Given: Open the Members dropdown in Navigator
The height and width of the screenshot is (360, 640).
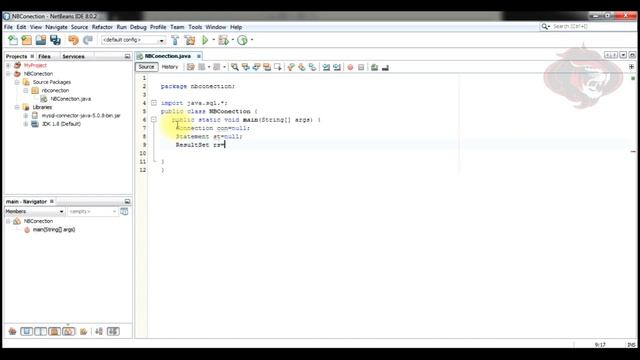Looking at the screenshot, I should coord(34,211).
